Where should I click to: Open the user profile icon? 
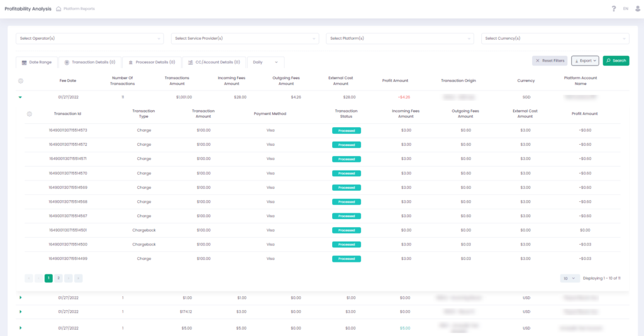[x=636, y=9]
